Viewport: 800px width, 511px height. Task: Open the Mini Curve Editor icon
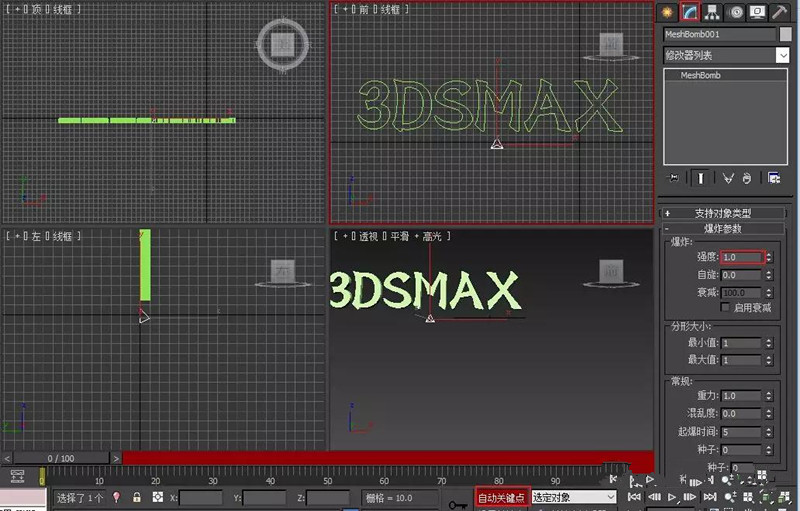click(x=17, y=476)
